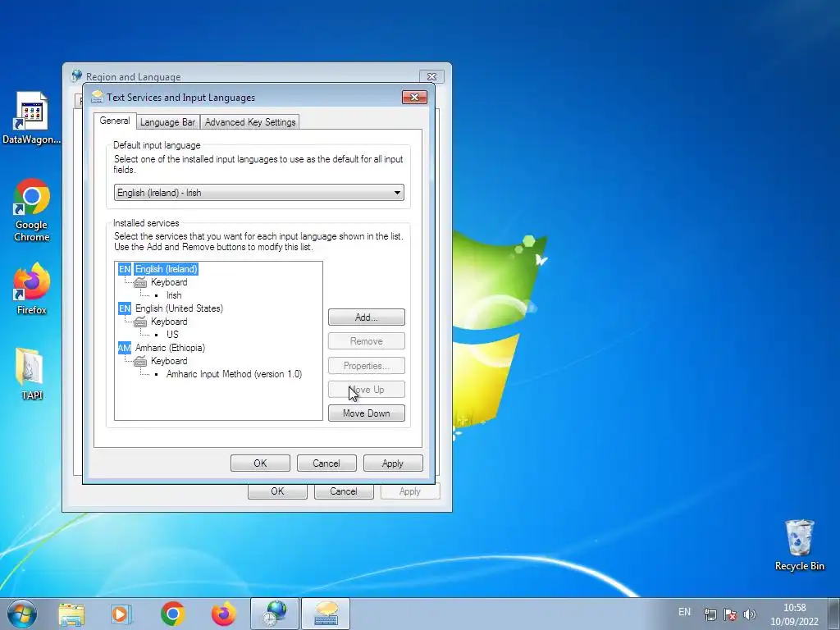Open the Action Center flag icon

click(x=729, y=614)
